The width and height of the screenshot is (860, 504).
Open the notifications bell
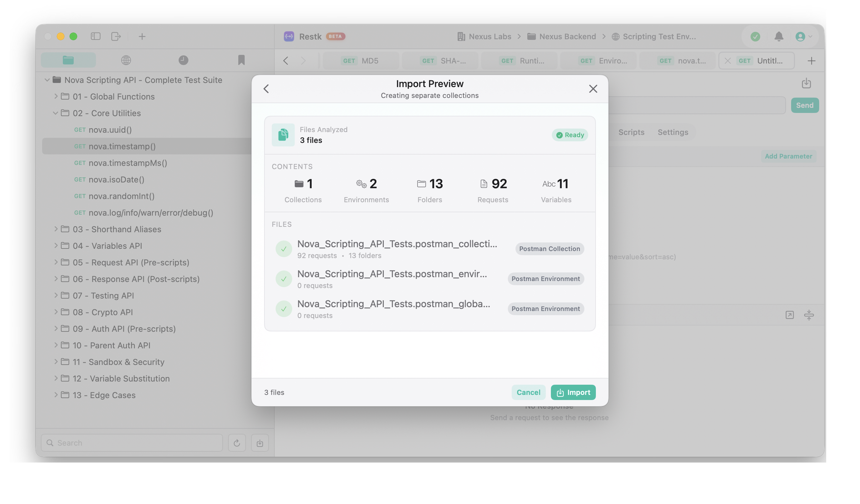click(x=778, y=36)
